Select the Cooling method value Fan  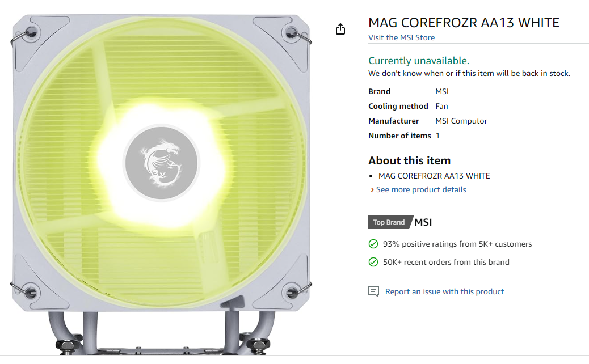click(x=441, y=106)
